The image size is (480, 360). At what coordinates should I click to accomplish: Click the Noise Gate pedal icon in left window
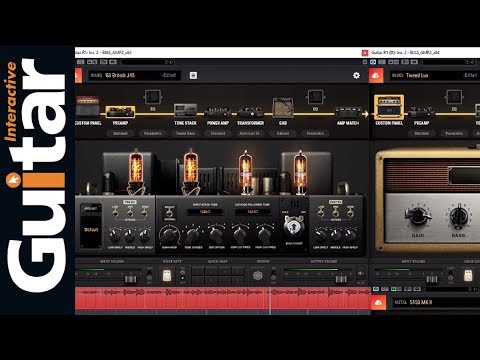click(167, 276)
